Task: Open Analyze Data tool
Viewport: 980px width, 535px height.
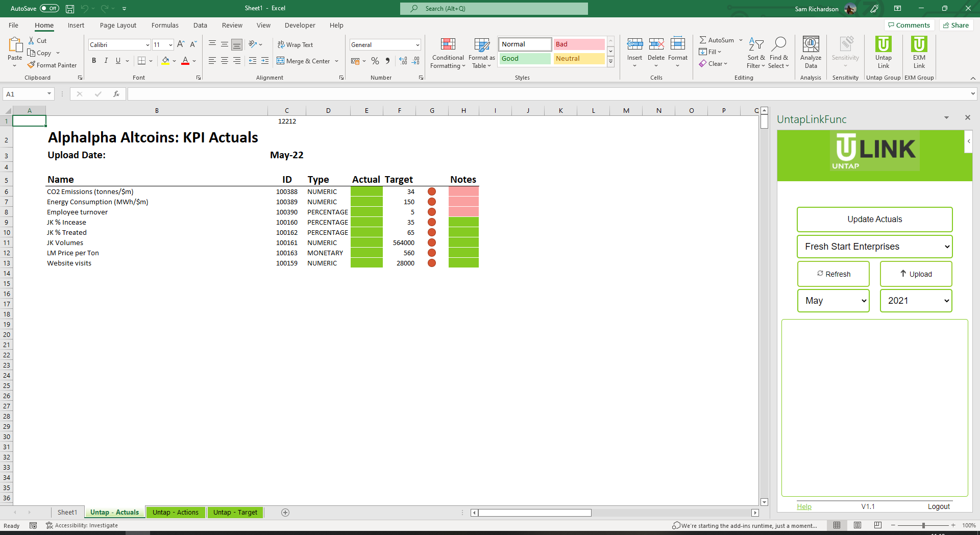Action: coord(811,52)
